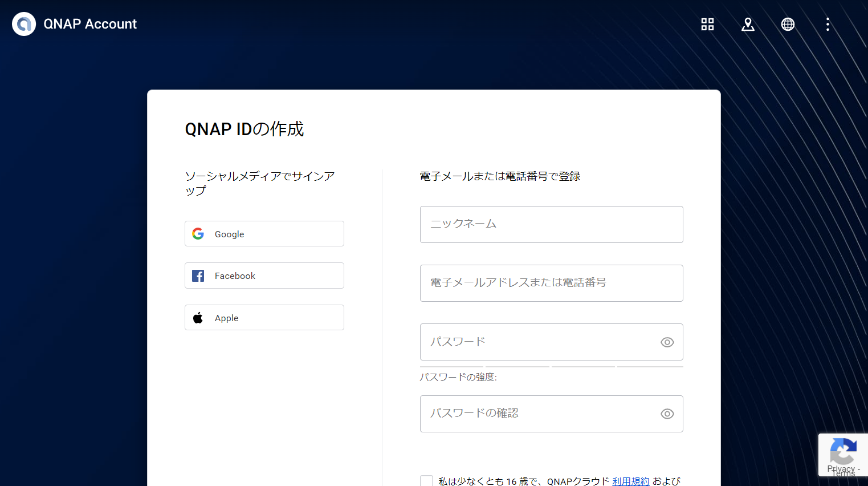Open the apps grid icon in header
The image size is (868, 486).
707,24
